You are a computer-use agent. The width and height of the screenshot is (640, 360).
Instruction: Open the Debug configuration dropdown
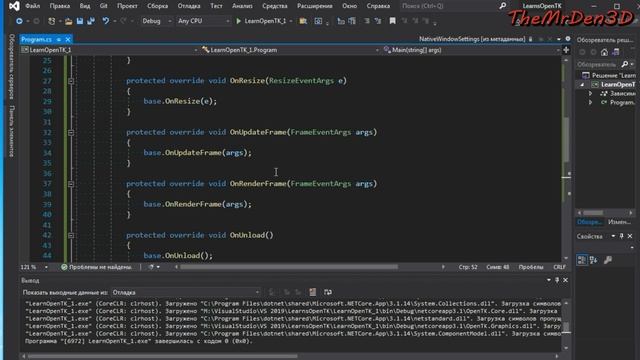(157, 21)
